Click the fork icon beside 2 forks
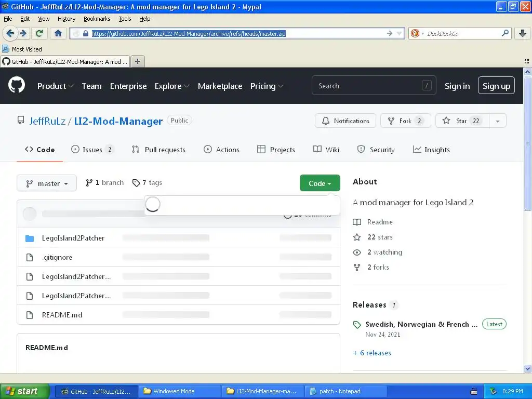 tap(357, 268)
